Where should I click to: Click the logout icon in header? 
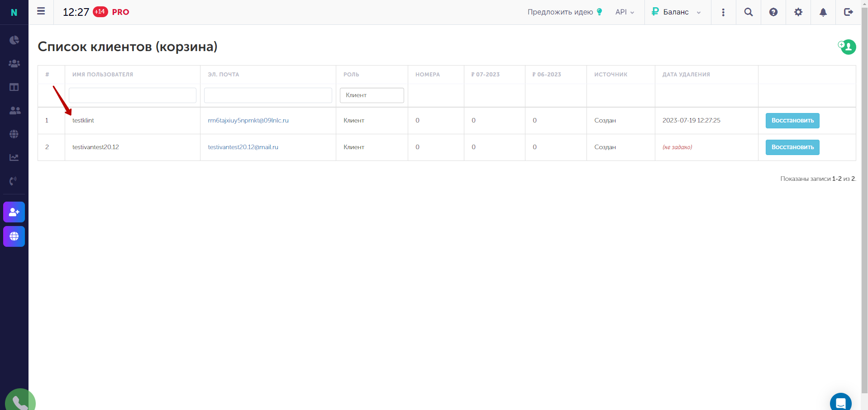pos(849,12)
